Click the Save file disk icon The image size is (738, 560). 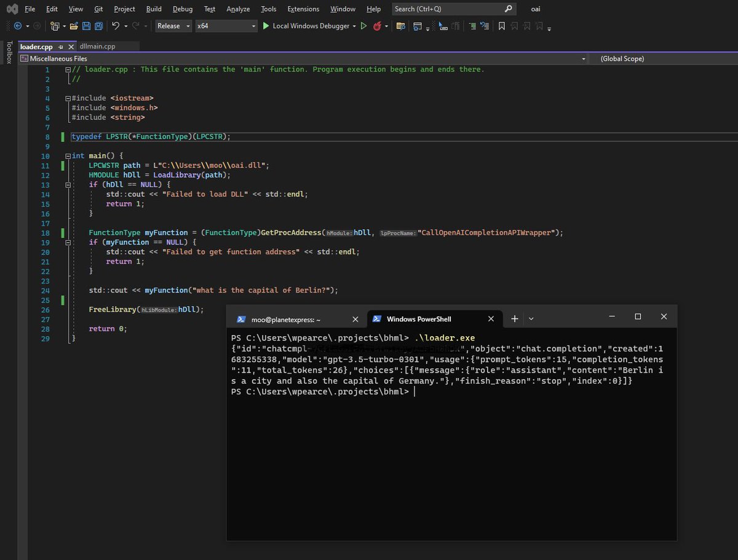tap(85, 26)
